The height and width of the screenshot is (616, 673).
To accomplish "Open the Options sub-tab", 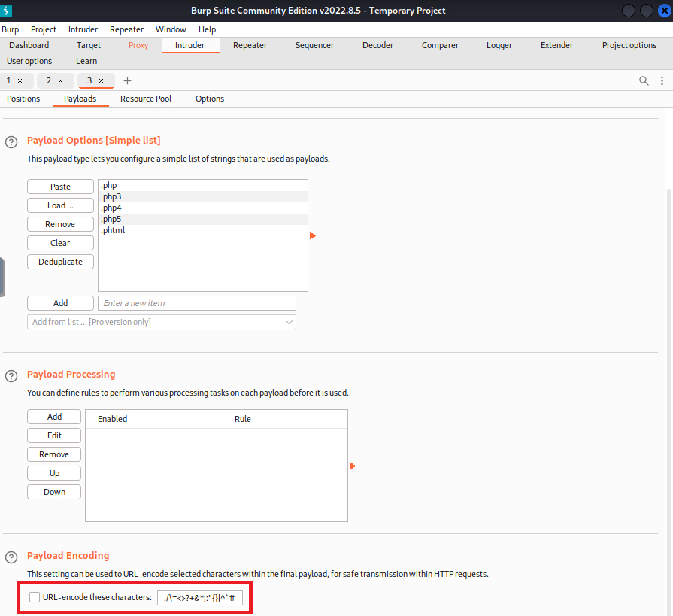I will 210,99.
